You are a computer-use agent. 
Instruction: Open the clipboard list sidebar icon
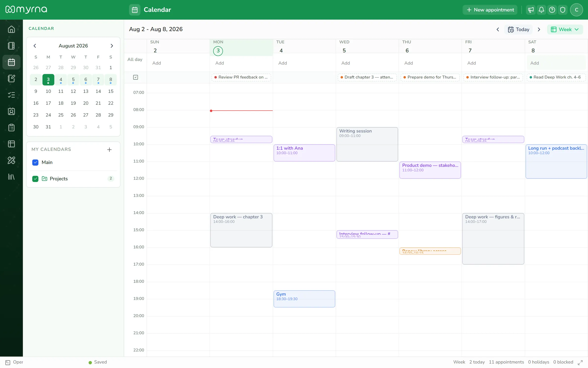[11, 128]
